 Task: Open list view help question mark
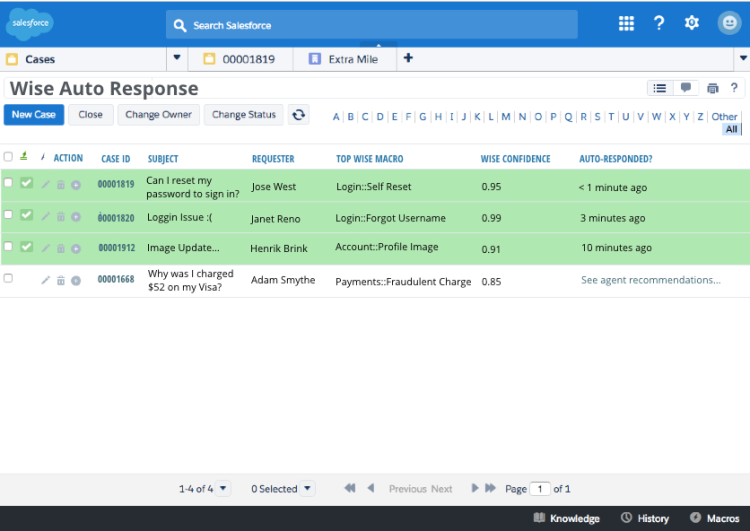[x=734, y=88]
